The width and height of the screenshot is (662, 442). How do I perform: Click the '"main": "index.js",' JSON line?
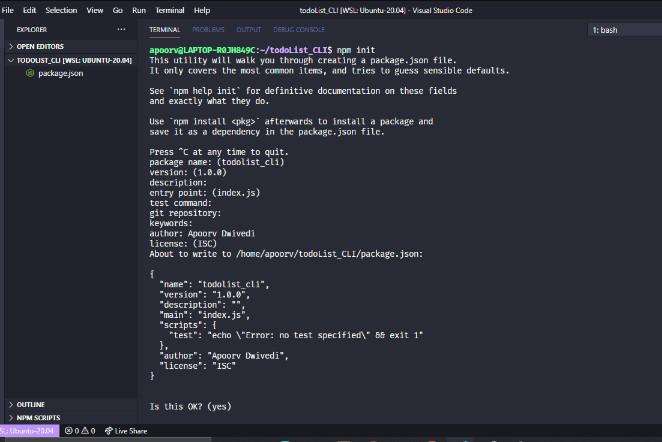click(204, 315)
